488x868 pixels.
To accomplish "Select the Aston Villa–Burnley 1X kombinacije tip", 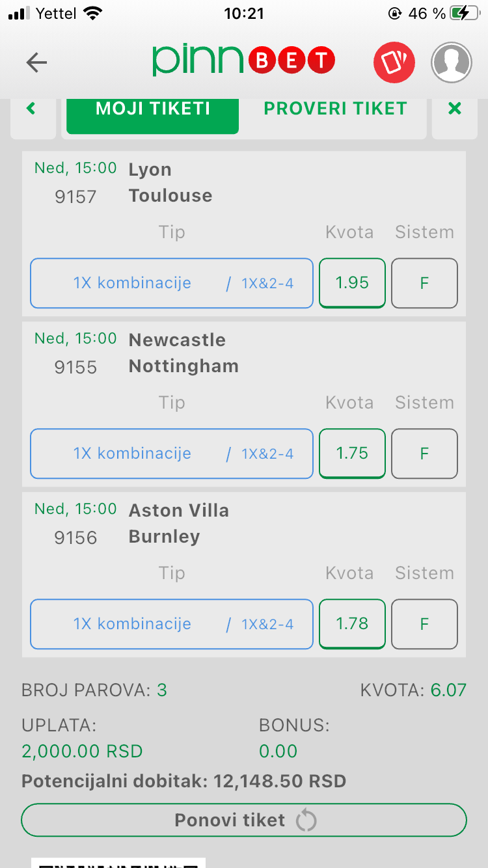I will click(172, 625).
